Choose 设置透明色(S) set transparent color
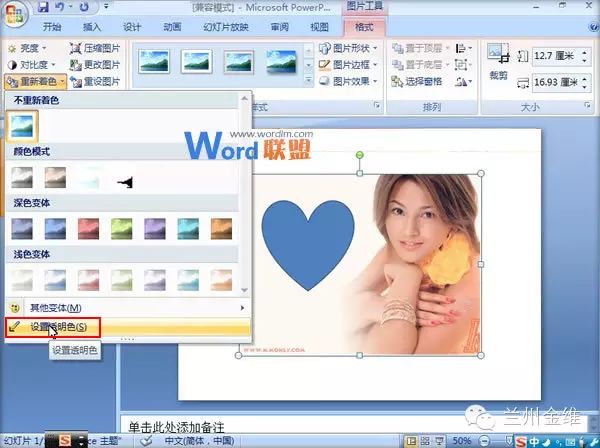Screen dimensions: 600x448 coord(128,327)
